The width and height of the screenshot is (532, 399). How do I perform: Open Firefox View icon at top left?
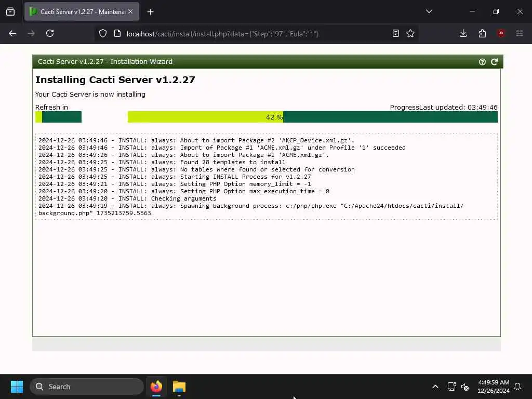coord(10,12)
